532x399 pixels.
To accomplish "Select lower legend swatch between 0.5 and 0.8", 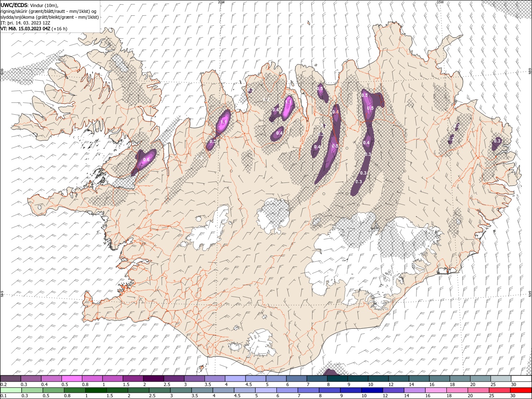I will (53, 390).
